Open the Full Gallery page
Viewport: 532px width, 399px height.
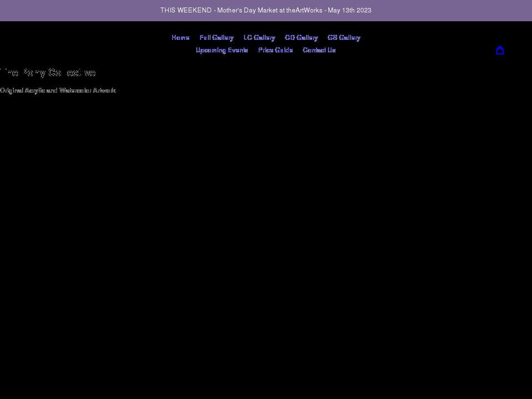point(217,38)
